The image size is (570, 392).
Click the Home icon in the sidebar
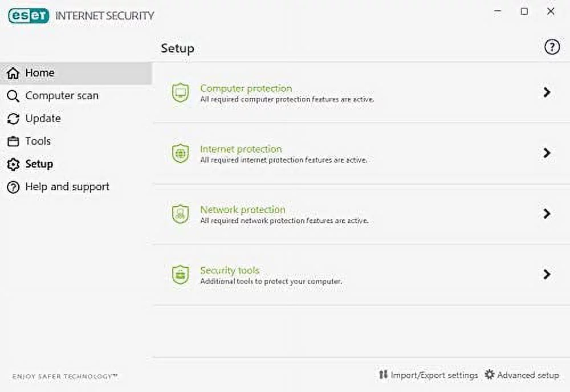click(13, 73)
